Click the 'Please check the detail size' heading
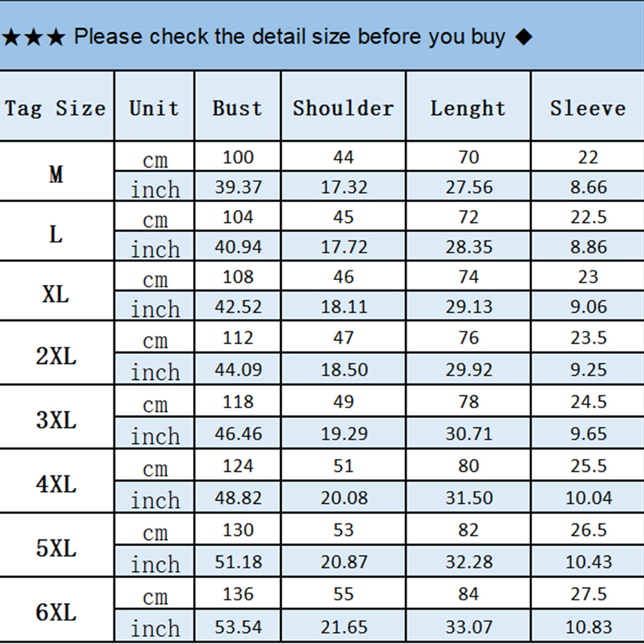Viewport: 644px width, 644px height. coord(289,37)
